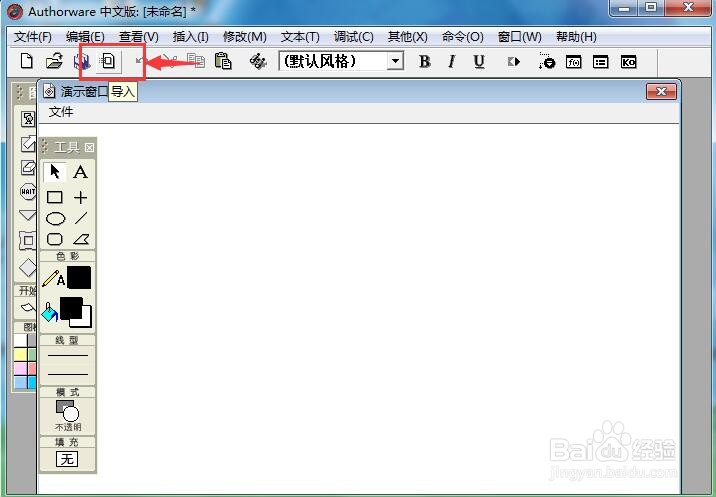Click the Copy toolbar icon
This screenshot has width=716, height=497.
pos(196,61)
